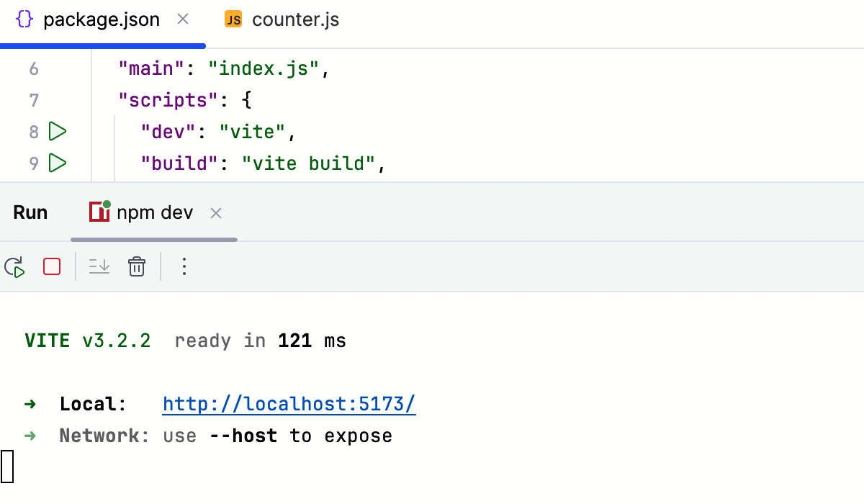The image size is (864, 504).
Task: Close the npm dev run tab
Action: 215,212
